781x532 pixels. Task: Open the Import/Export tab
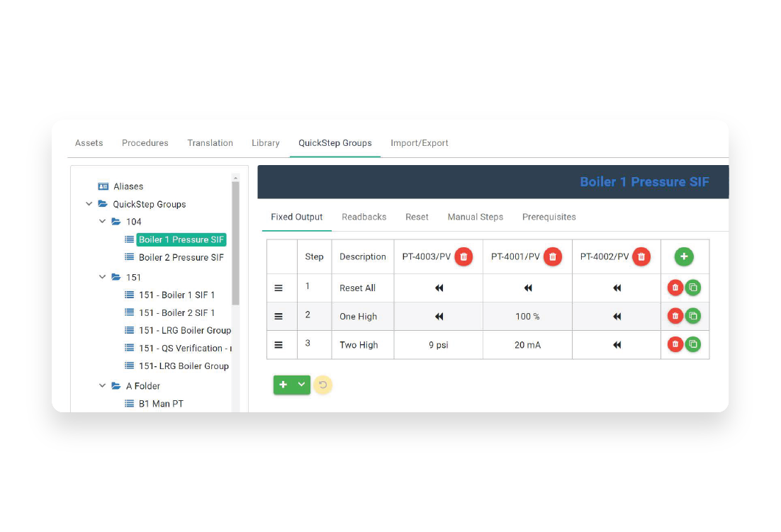(419, 143)
